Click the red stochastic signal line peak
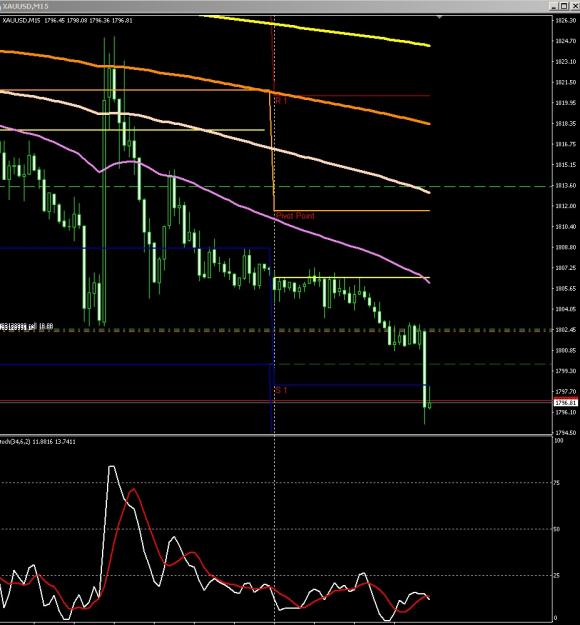The width and height of the screenshot is (580, 625). 134,489
